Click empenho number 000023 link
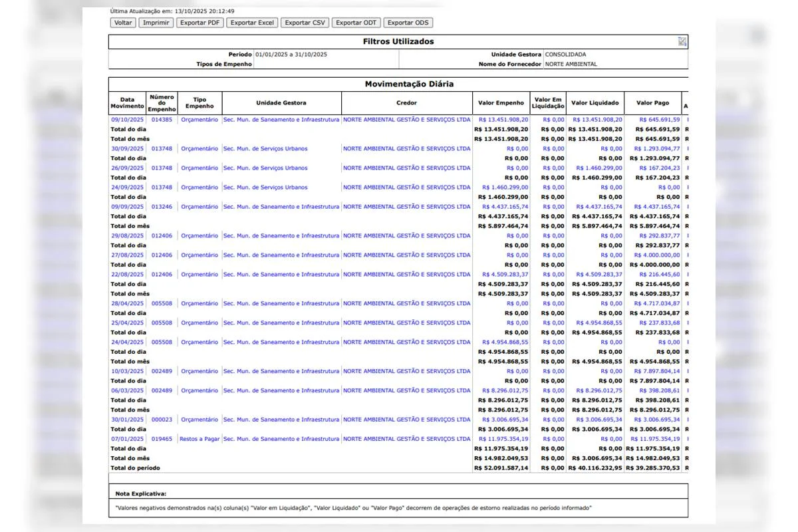Viewport: 798px width, 532px height. pos(162,420)
